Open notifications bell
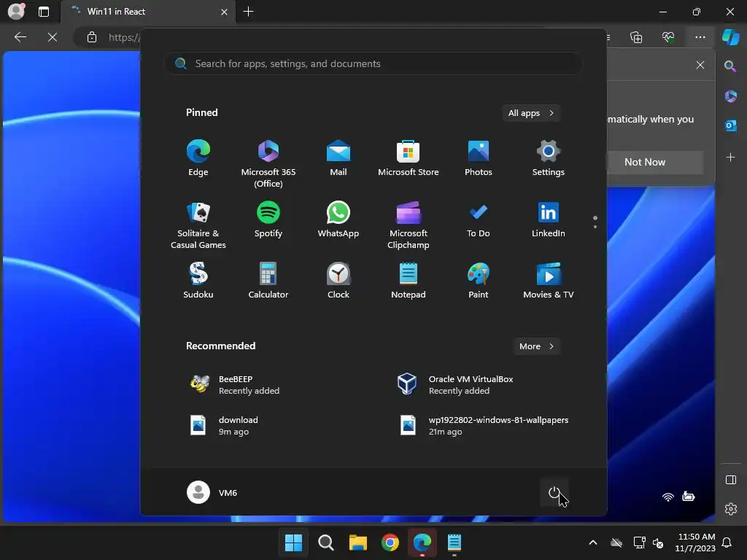The height and width of the screenshot is (560, 747). 727,542
